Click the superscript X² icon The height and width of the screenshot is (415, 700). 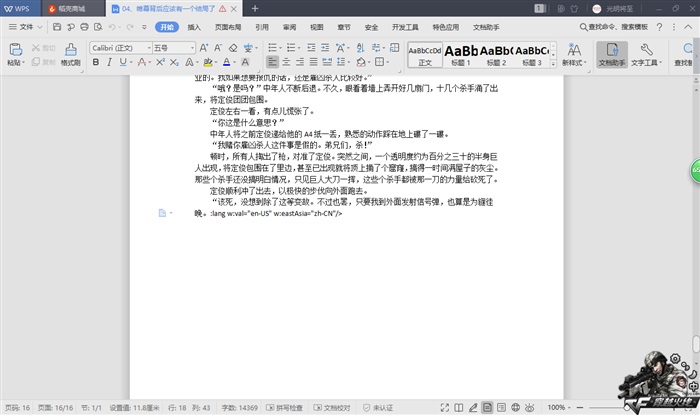[162, 62]
